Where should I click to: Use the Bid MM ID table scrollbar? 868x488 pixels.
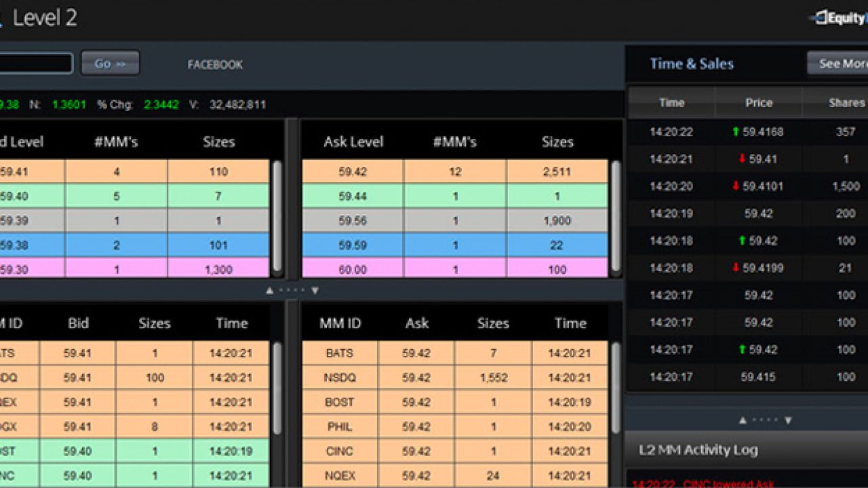pyautogui.click(x=277, y=388)
